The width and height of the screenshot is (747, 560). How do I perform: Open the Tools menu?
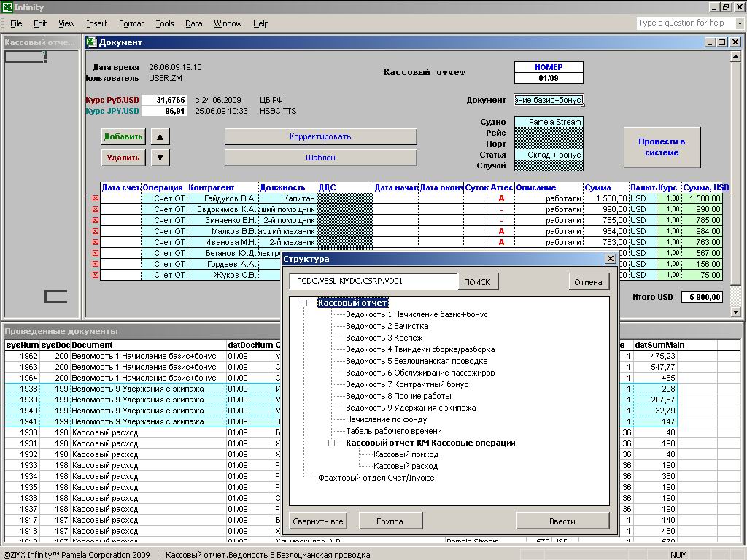coord(165,23)
